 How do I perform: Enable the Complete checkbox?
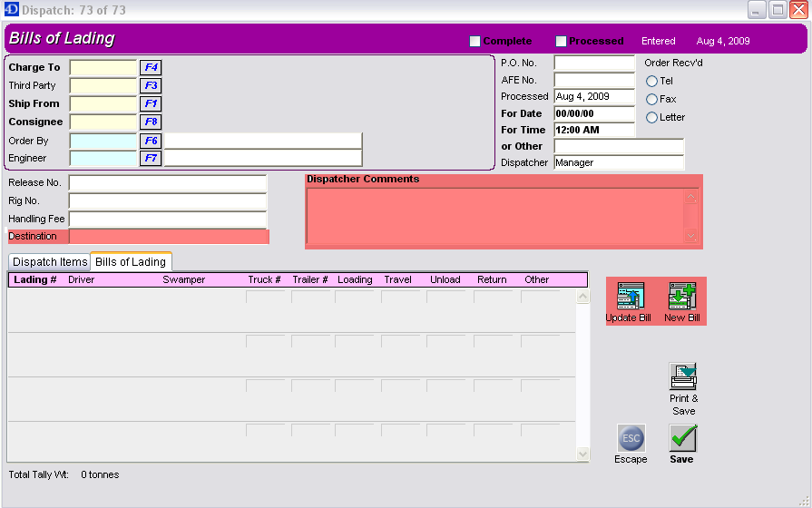[474, 42]
